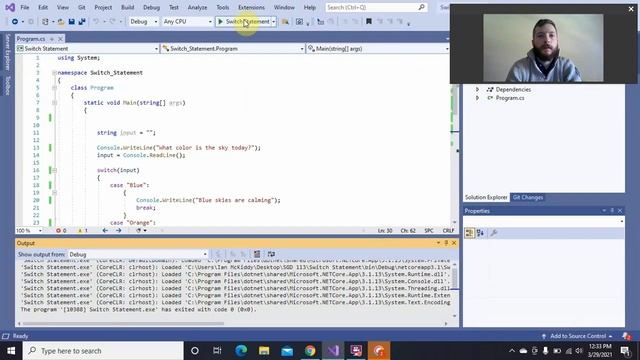Expand the Program.cs node in Solution Explorer
The width and height of the screenshot is (640, 360).
(477, 98)
